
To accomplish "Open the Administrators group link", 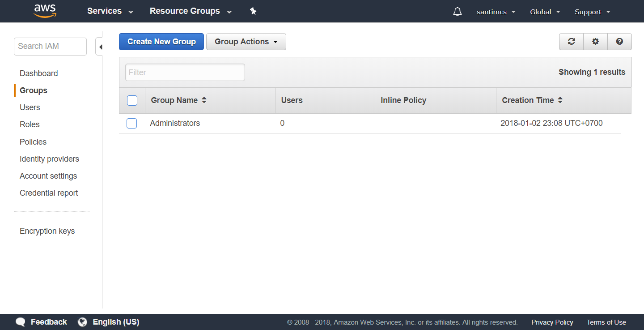I will (175, 123).
